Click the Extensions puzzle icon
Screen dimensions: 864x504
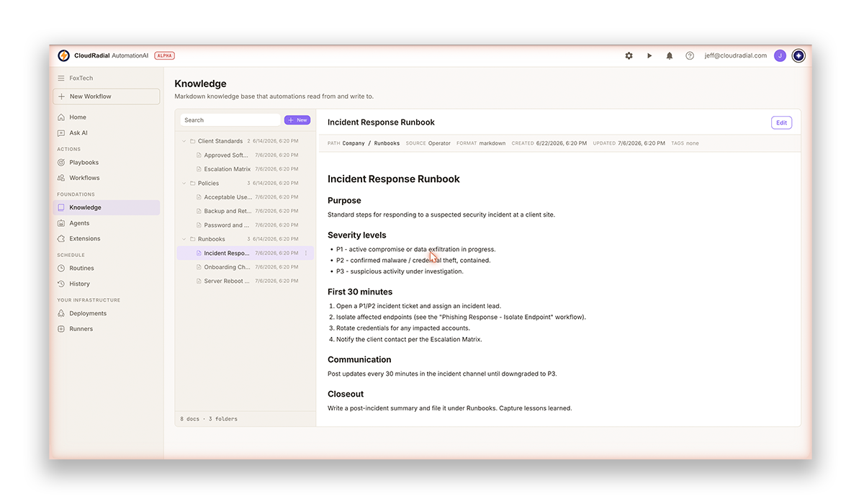[x=61, y=238]
